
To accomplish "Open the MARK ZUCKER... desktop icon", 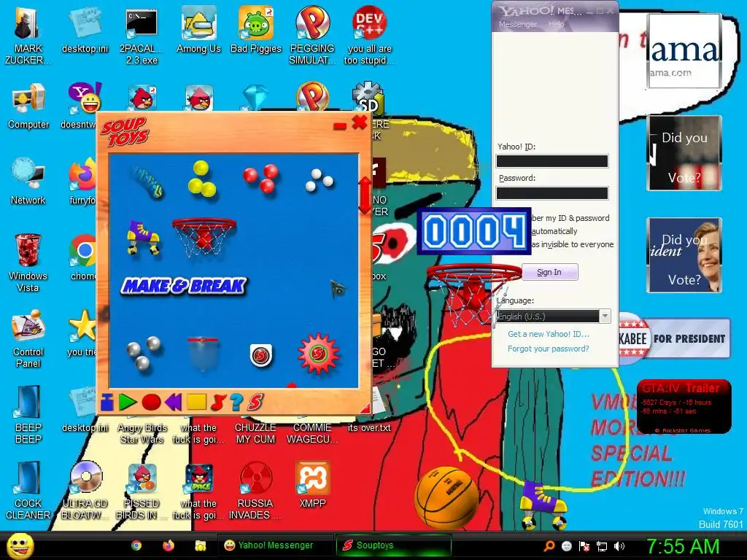I will click(x=28, y=35).
